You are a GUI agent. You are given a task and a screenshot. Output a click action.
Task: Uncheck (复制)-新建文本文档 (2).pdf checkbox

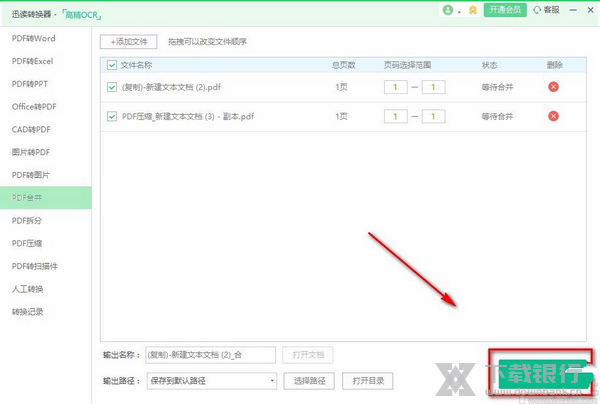click(112, 87)
